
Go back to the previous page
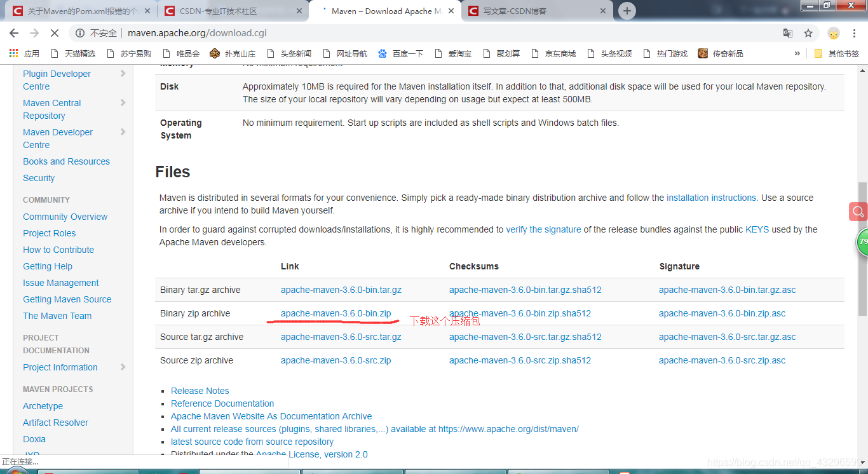click(x=13, y=33)
